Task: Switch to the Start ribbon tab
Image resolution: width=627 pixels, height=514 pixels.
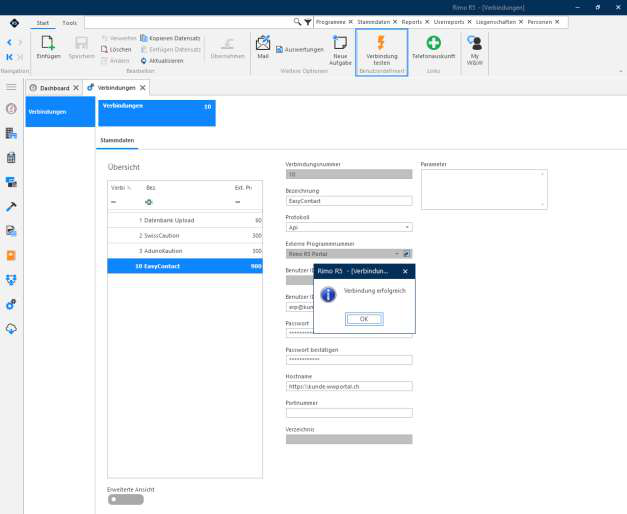Action: point(42,23)
